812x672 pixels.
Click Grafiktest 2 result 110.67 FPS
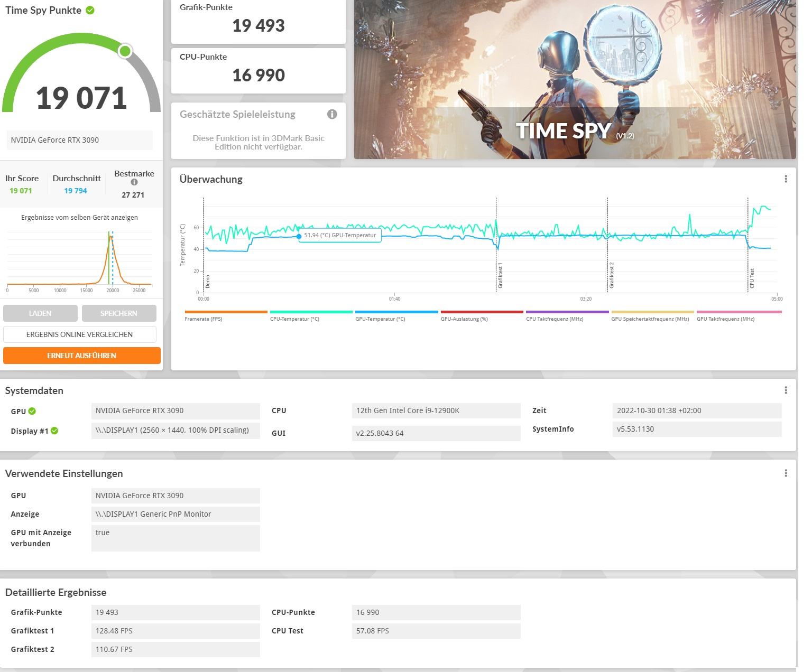point(176,649)
